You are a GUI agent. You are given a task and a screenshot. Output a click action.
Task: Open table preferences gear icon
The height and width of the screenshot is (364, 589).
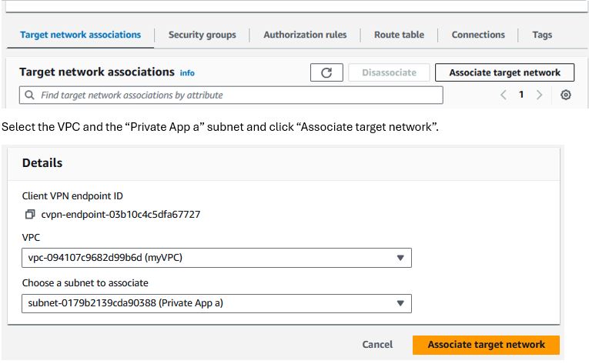(x=565, y=95)
